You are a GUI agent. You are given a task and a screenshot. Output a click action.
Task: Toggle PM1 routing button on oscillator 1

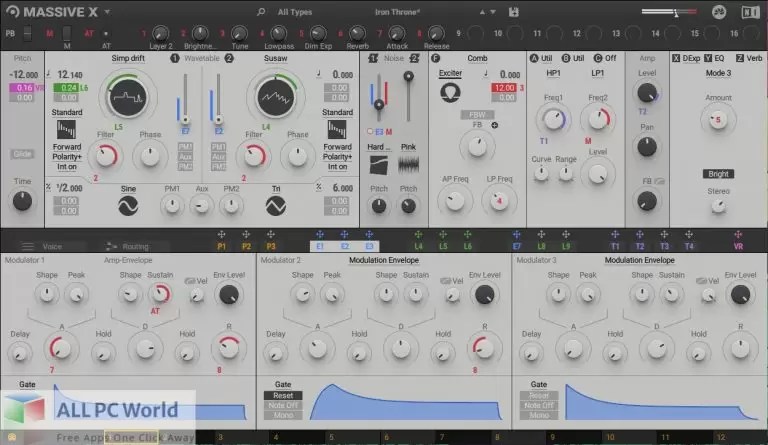pyautogui.click(x=185, y=147)
